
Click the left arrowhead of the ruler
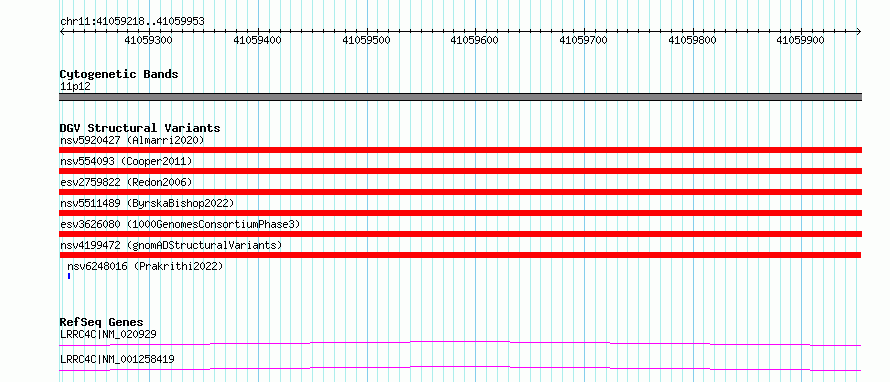[x=62, y=31]
